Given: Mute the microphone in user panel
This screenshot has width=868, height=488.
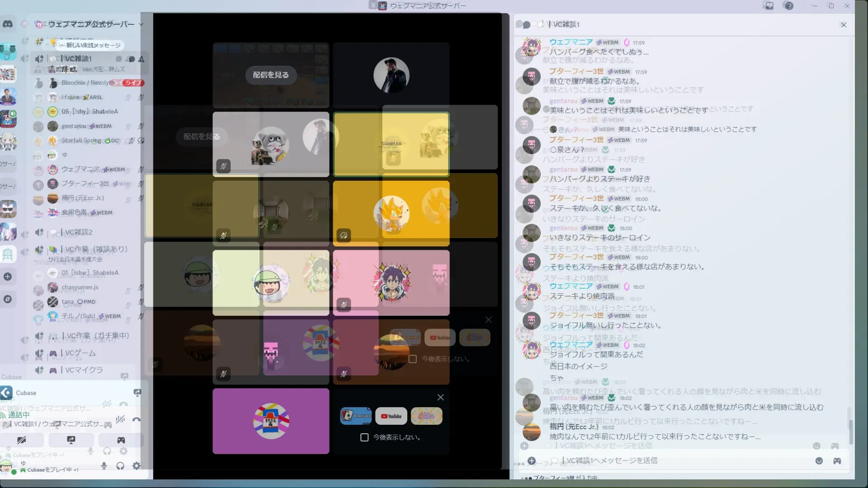Looking at the screenshot, I should click(104, 466).
